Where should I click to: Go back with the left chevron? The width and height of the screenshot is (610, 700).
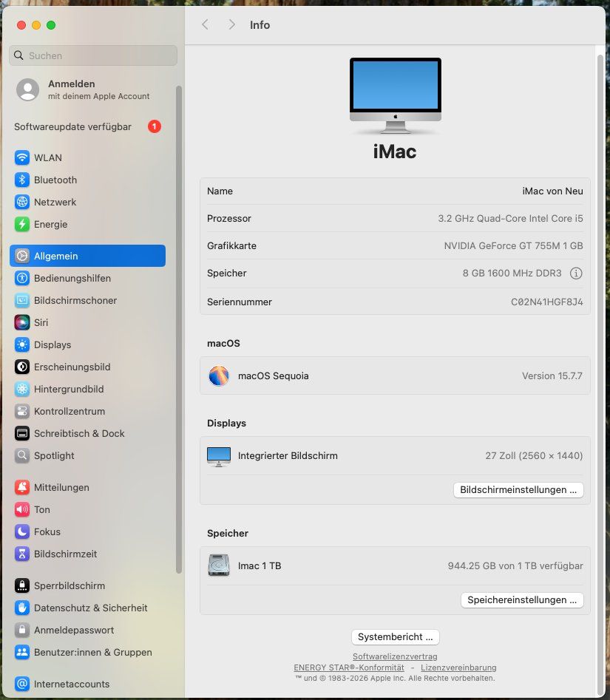205,24
